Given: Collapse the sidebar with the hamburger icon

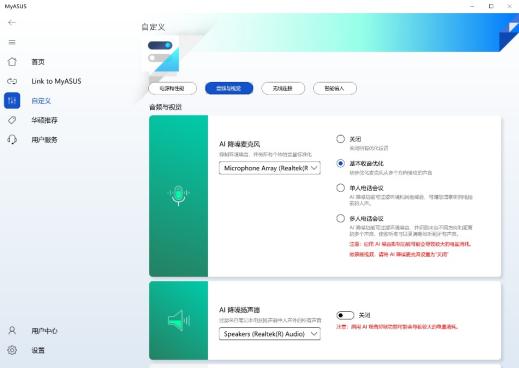Looking at the screenshot, I should pos(12,42).
